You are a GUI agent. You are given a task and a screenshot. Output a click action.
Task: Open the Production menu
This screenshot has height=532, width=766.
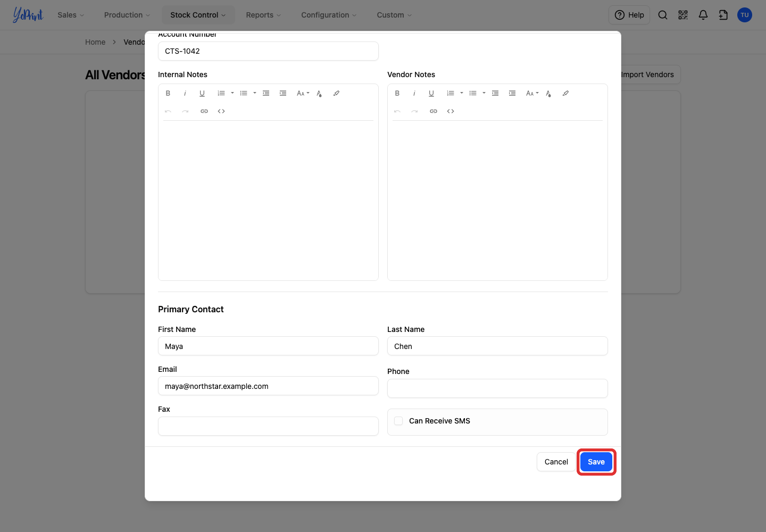[x=127, y=15]
